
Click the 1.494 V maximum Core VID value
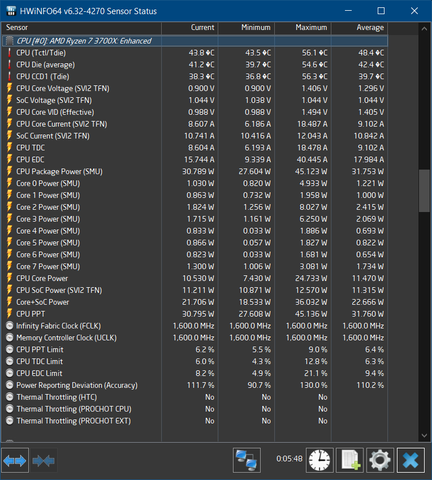pos(314,112)
